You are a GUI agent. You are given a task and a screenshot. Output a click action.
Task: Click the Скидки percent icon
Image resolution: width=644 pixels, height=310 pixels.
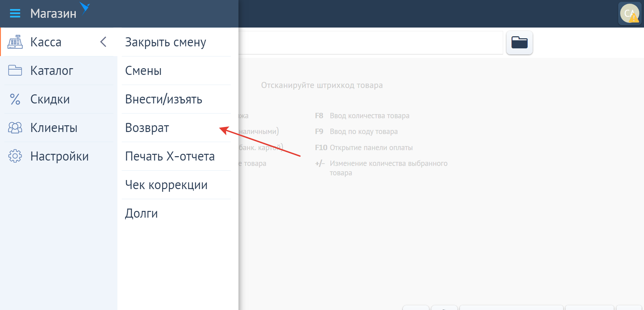(15, 99)
